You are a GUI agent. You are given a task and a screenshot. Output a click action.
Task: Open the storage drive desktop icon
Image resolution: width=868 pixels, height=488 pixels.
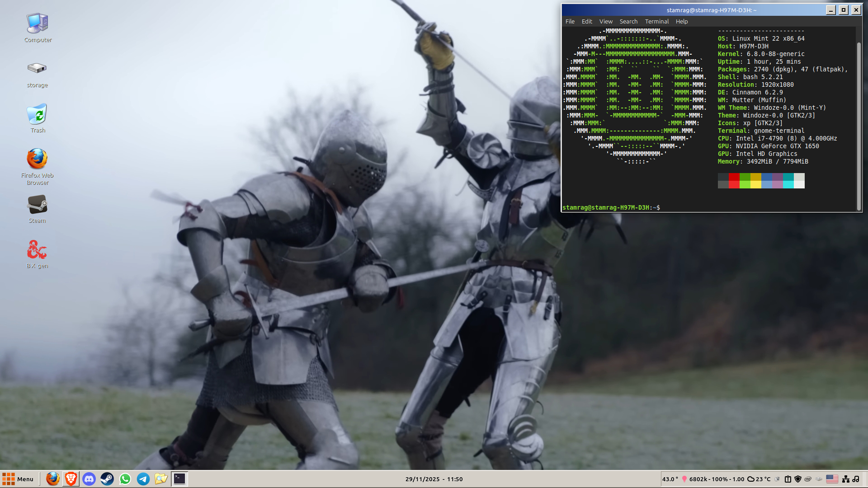(37, 68)
